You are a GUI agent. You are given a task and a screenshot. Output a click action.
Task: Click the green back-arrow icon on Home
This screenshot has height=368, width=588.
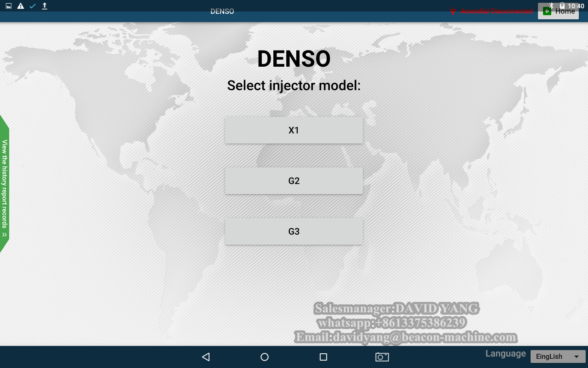coord(547,11)
